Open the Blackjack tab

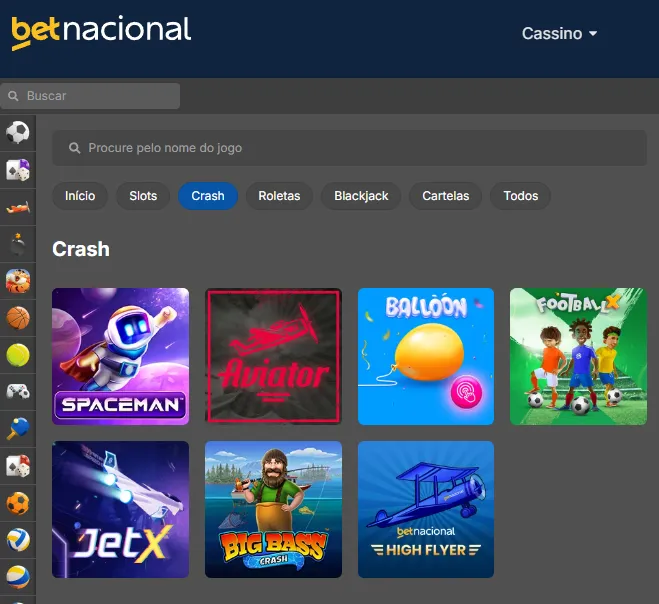pos(361,196)
